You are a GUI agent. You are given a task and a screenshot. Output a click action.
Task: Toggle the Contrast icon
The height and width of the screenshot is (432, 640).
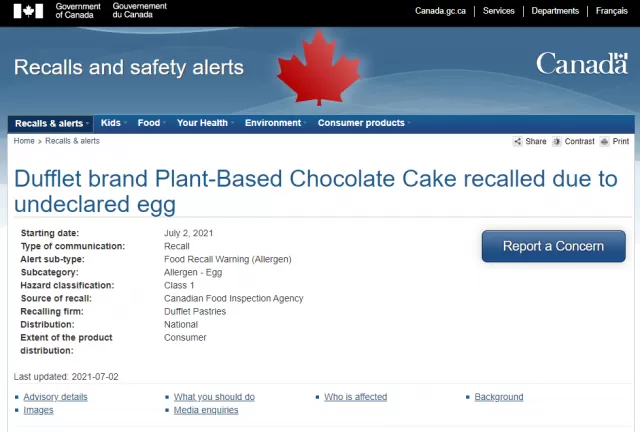click(557, 141)
